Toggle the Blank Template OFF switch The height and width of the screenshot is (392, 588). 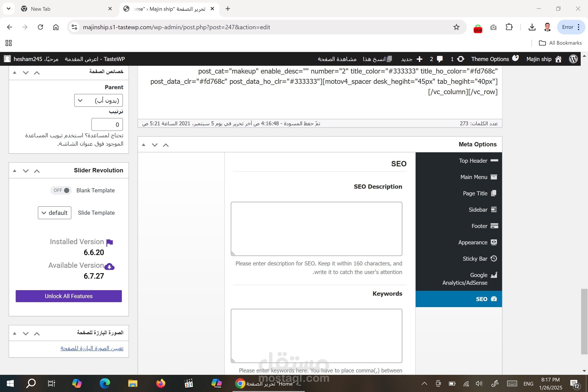[x=61, y=190]
